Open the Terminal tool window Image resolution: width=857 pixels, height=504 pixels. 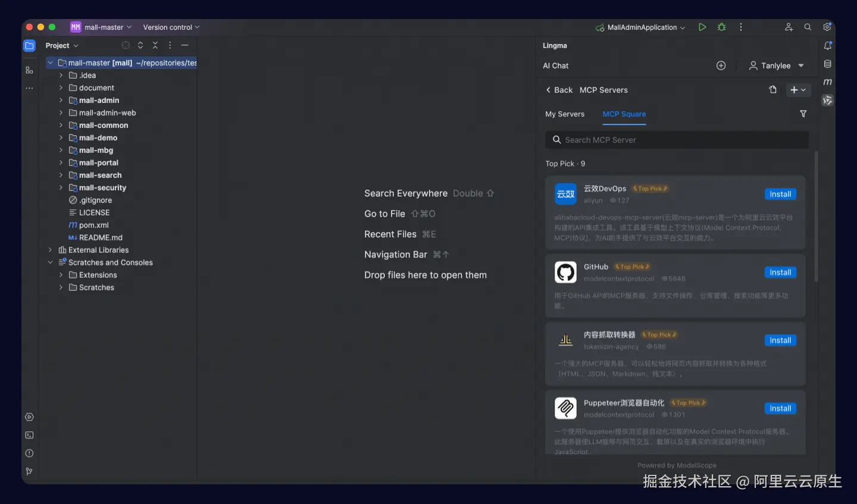coord(29,435)
